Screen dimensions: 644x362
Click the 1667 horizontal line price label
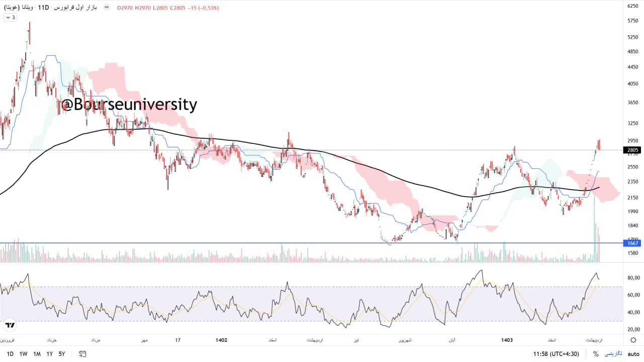(633, 243)
